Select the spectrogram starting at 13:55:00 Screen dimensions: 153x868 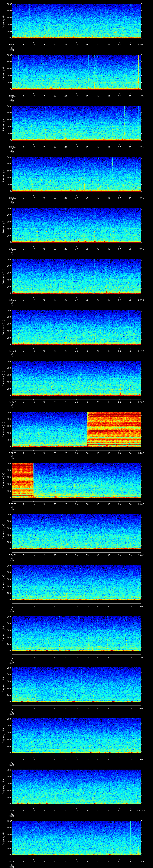(x=76, y=582)
